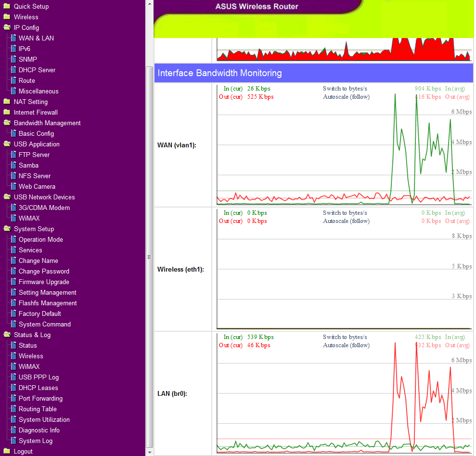This screenshot has height=456, width=476.
Task: Collapse the USB Application folder
Action: click(x=7, y=144)
